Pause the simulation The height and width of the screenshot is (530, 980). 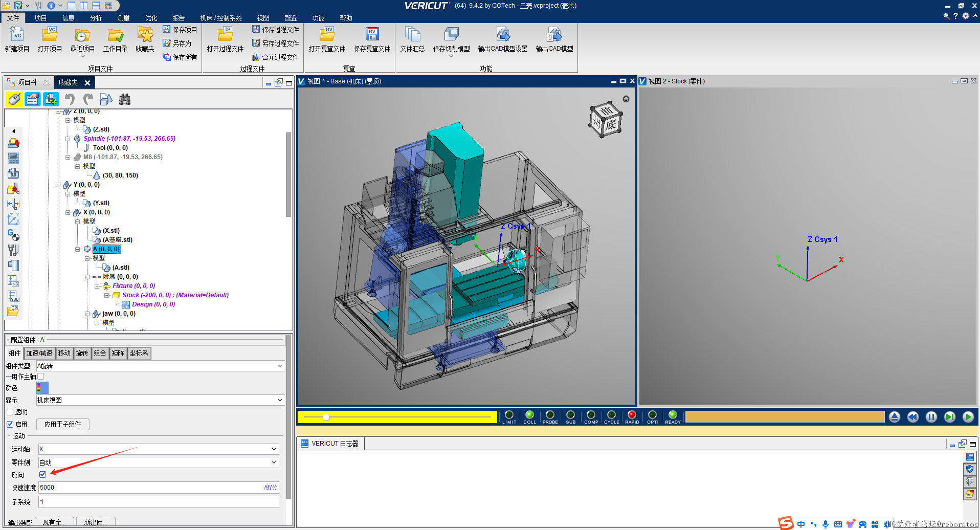pos(931,417)
